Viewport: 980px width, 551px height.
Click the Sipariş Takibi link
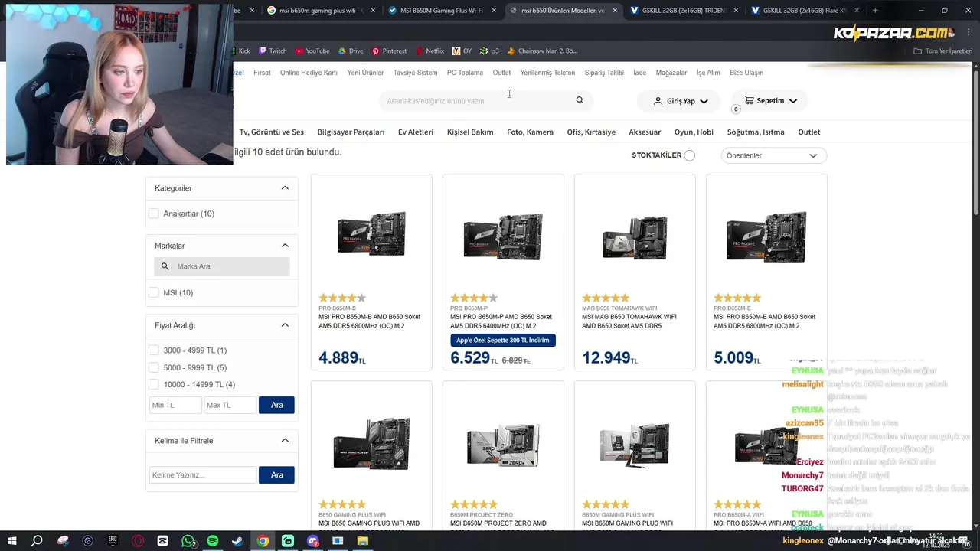tap(604, 73)
